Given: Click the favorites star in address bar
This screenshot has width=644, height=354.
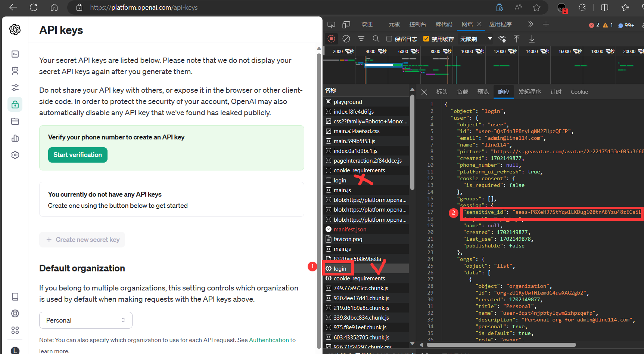Looking at the screenshot, I should coord(536,7).
